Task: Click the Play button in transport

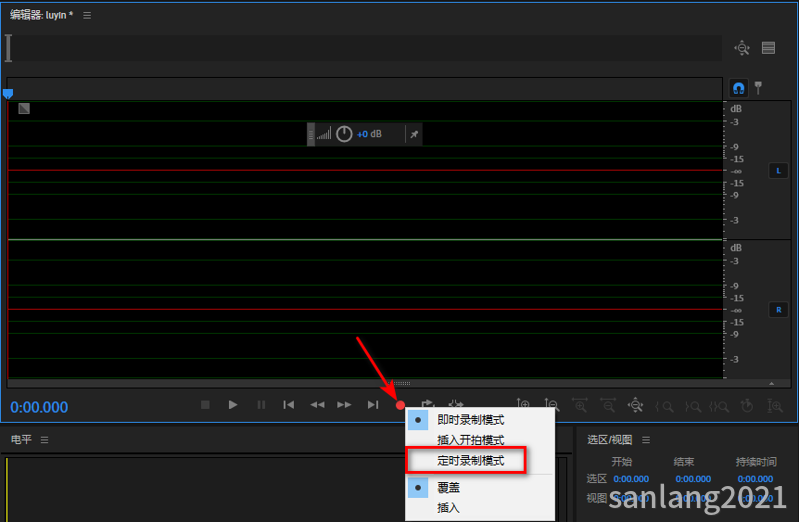Action: point(233,405)
